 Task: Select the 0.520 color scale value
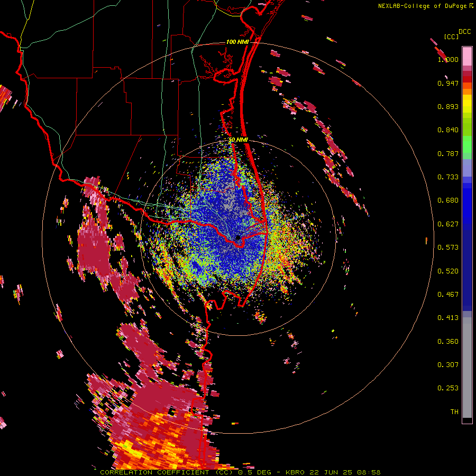(x=448, y=271)
